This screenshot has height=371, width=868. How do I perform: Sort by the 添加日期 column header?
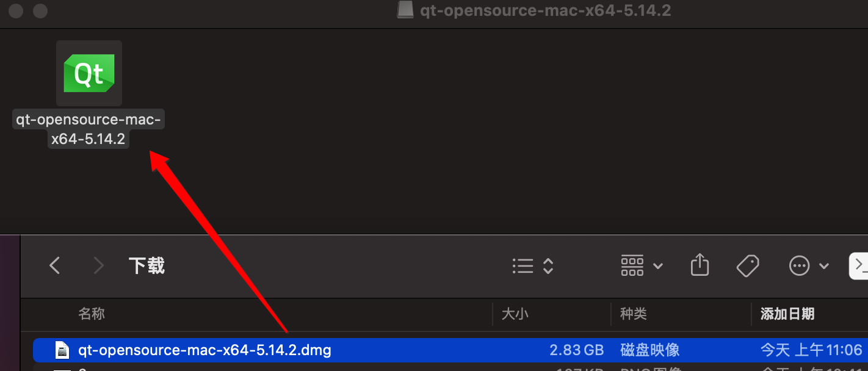coord(787,313)
